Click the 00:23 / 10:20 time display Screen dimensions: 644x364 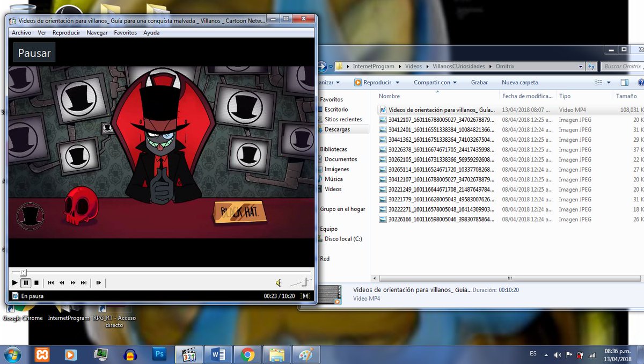(x=279, y=296)
